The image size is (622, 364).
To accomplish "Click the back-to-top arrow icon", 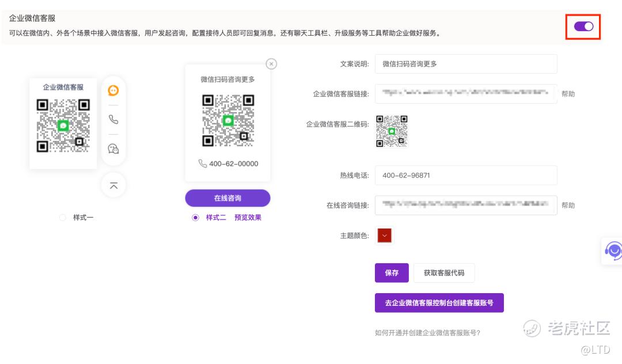I will click(113, 185).
